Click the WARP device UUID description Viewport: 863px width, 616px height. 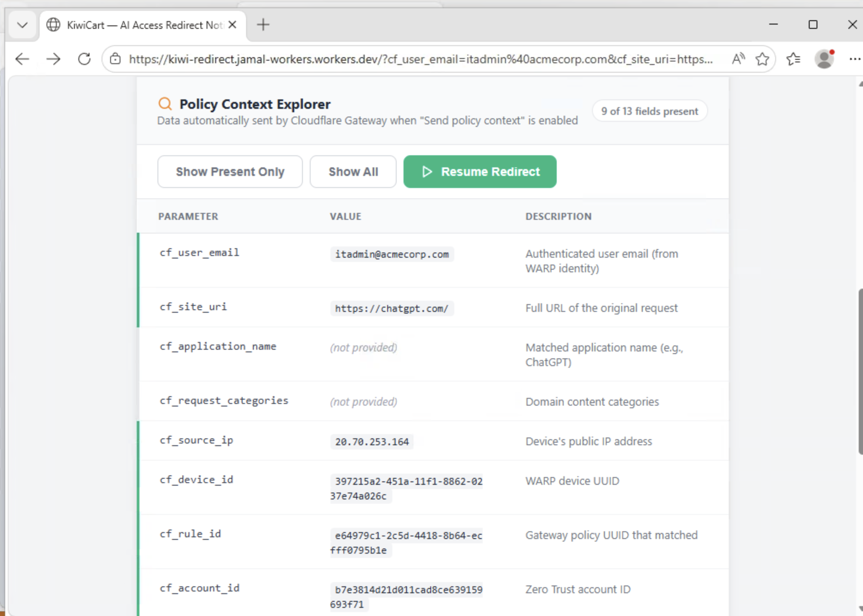pos(572,481)
